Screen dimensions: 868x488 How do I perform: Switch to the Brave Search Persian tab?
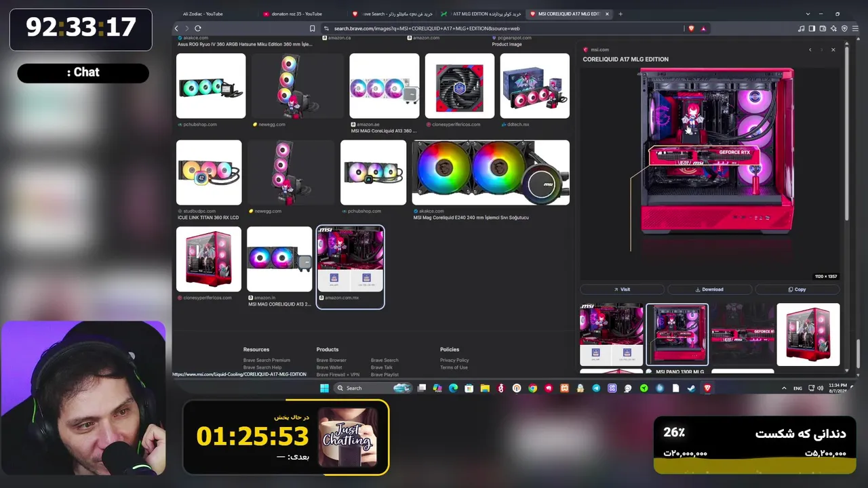[x=392, y=14]
